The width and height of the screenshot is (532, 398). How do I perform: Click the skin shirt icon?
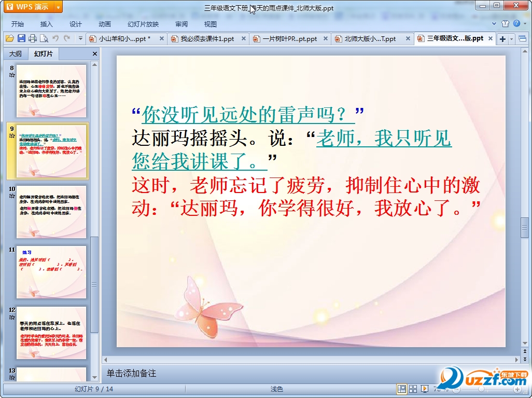(505, 23)
